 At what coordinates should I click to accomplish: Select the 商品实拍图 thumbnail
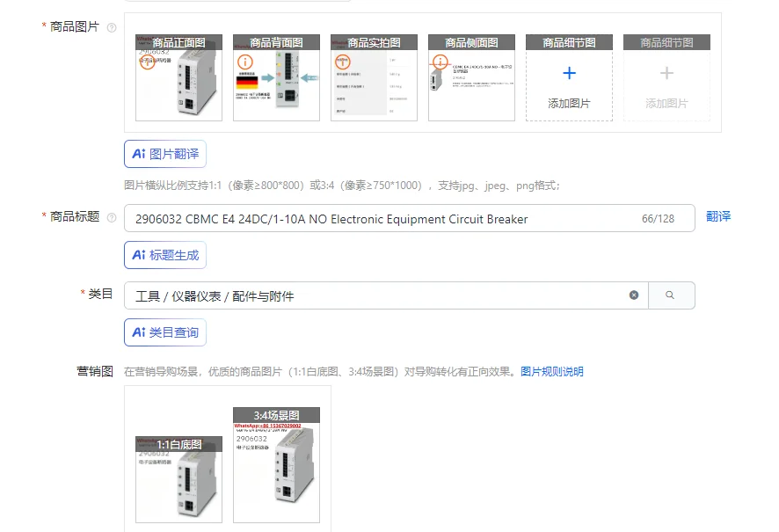click(374, 77)
